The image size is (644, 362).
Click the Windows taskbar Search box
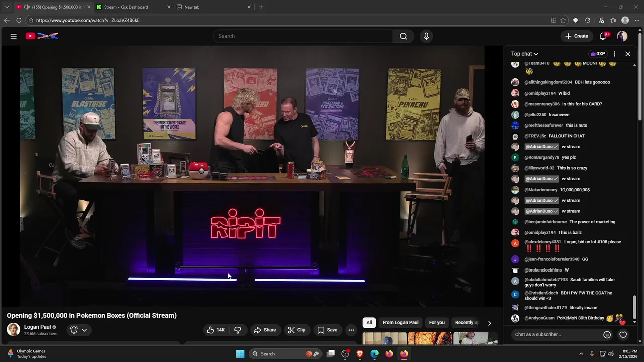click(284, 354)
